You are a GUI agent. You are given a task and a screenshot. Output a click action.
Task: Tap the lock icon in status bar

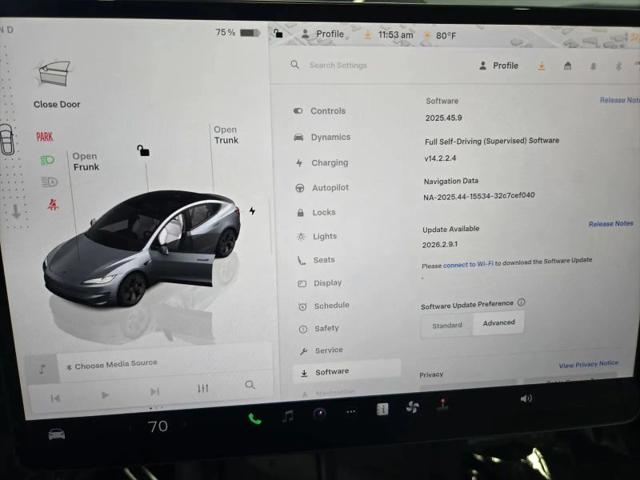pos(278,33)
